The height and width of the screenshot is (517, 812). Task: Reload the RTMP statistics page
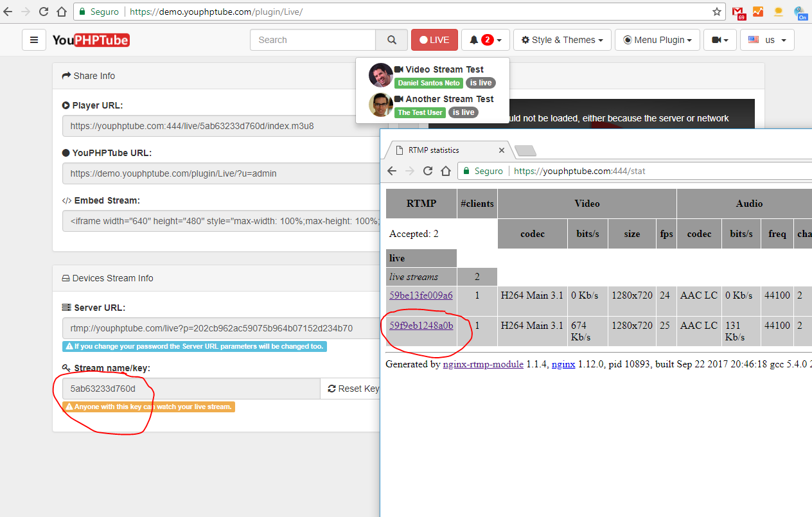pyautogui.click(x=428, y=171)
